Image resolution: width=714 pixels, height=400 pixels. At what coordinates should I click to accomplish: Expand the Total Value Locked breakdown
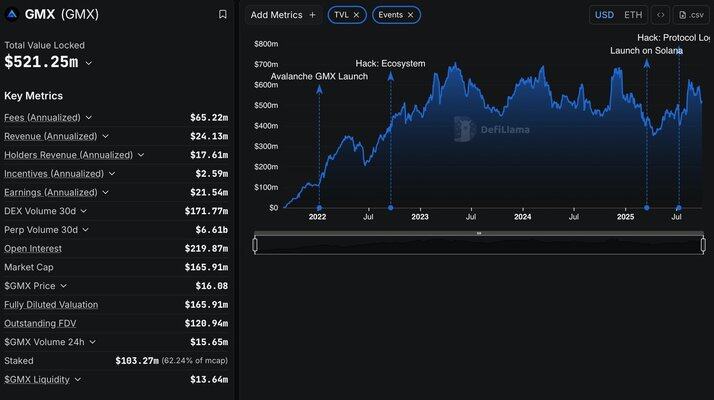89,63
